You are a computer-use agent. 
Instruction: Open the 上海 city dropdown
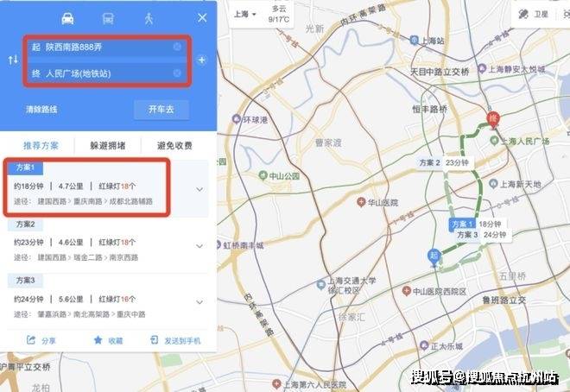[244, 14]
